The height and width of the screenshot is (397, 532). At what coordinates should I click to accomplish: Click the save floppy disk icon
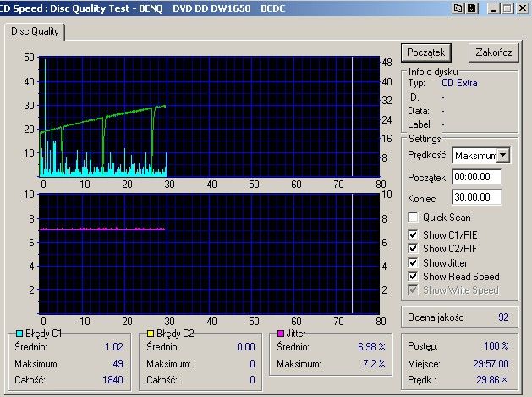point(472,8)
